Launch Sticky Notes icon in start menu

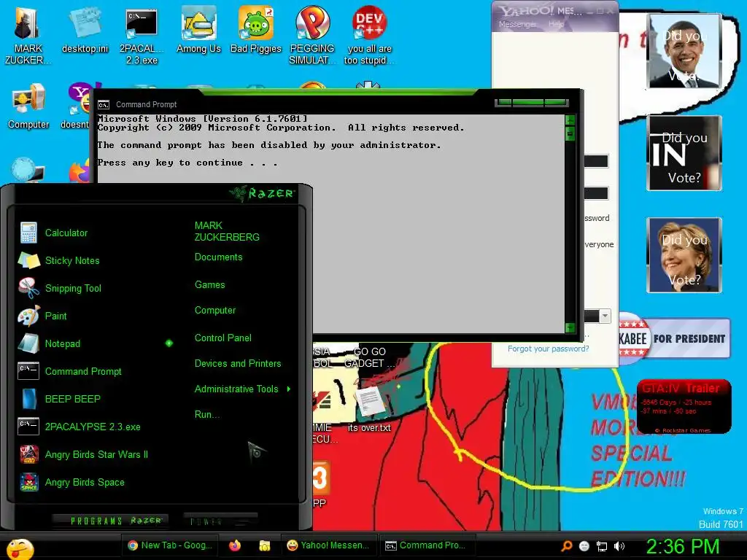(28, 260)
